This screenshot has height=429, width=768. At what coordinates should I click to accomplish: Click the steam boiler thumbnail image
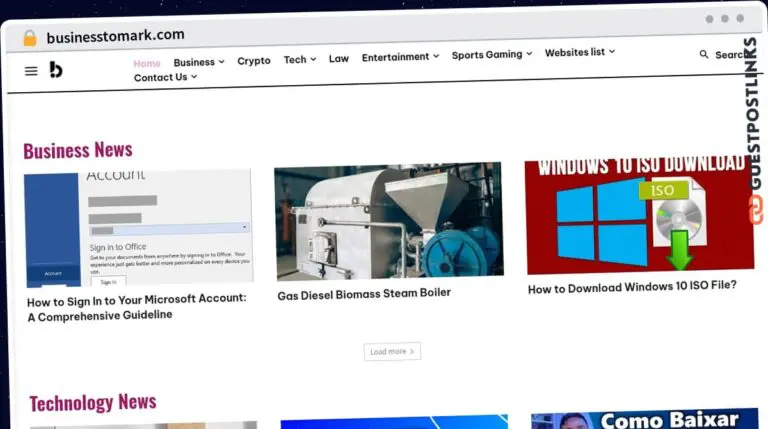click(x=388, y=221)
